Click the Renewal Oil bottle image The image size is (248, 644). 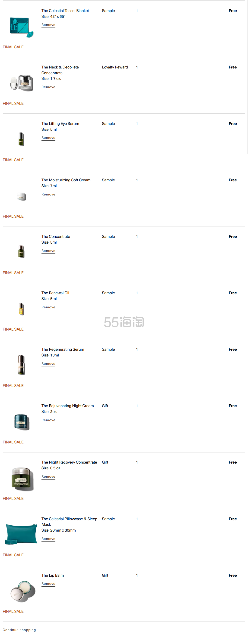tap(21, 309)
